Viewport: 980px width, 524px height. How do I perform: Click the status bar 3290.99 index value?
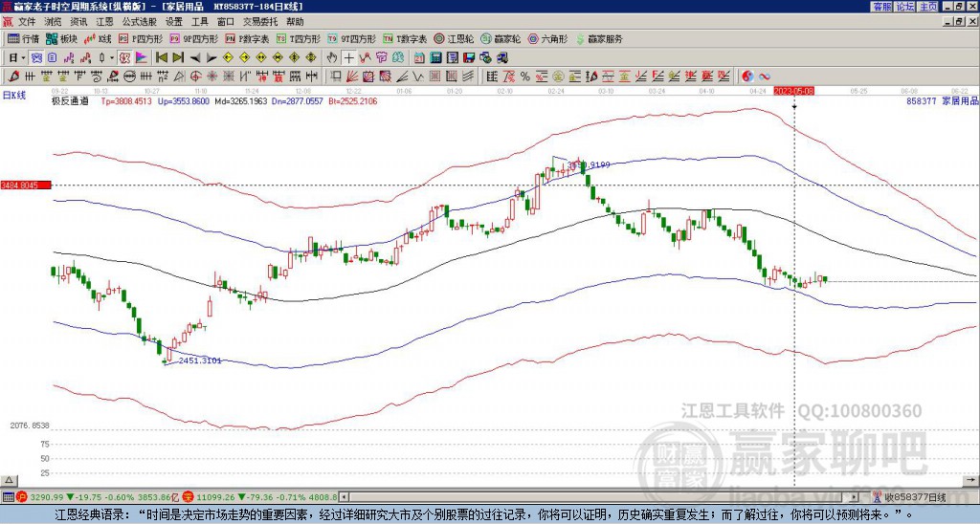click(47, 497)
